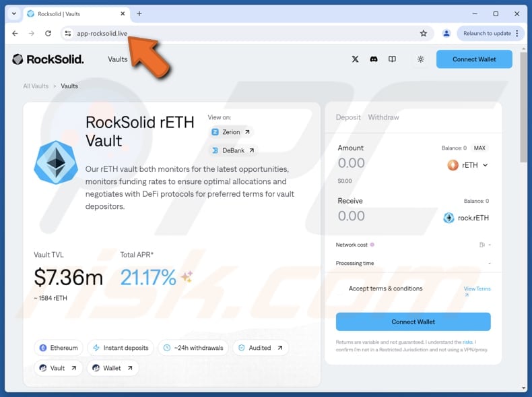
Task: Click the Vault TVL $7.36m value
Action: pyautogui.click(x=68, y=277)
